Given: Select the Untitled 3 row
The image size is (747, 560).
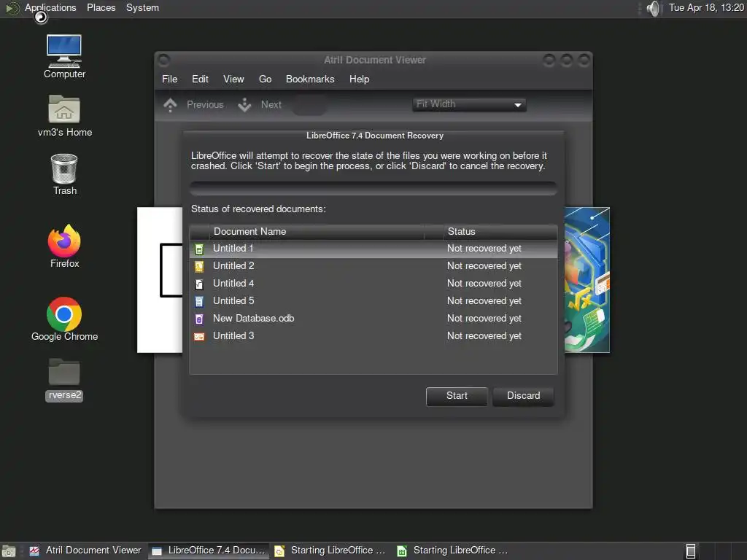Looking at the screenshot, I should point(373,337).
